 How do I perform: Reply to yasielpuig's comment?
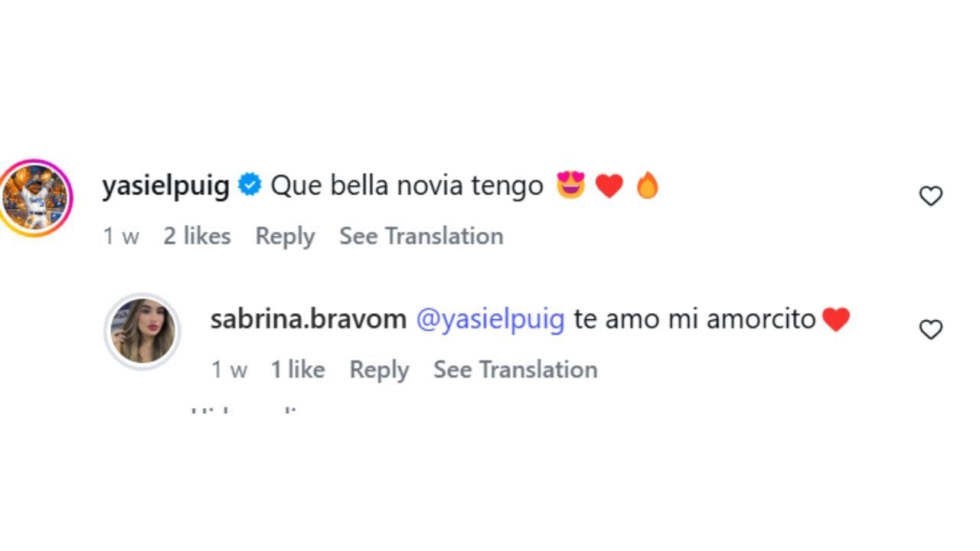tap(286, 236)
